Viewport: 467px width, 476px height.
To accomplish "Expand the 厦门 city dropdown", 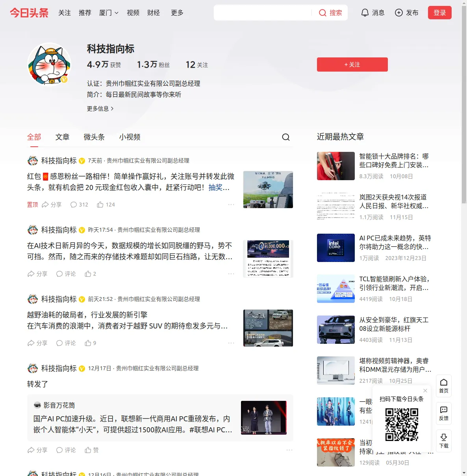I will [109, 13].
